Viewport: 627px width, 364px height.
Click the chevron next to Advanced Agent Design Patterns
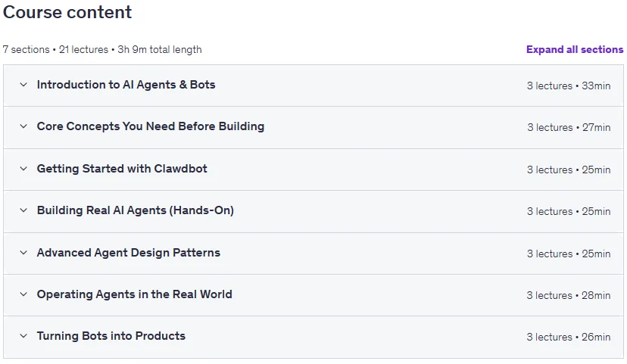tap(23, 253)
